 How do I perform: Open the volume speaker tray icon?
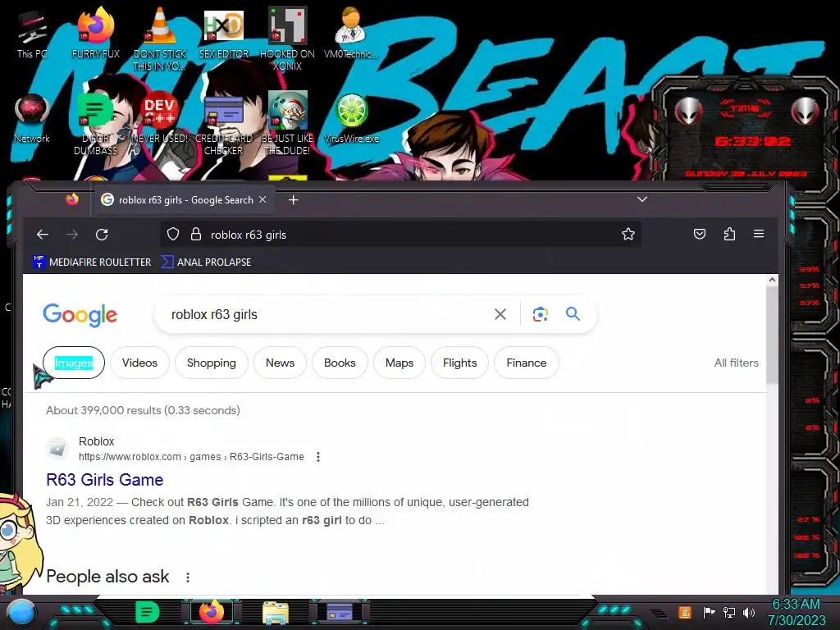749,612
